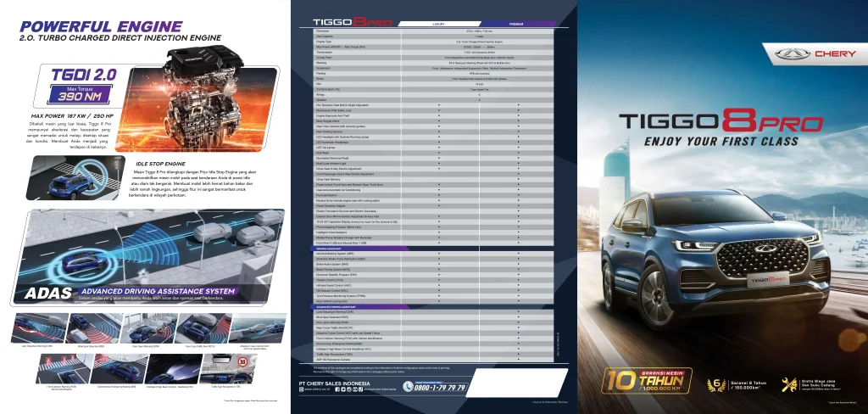Click the IDLE STOP ENGINE subheading
868x414 pixels.
point(160,164)
